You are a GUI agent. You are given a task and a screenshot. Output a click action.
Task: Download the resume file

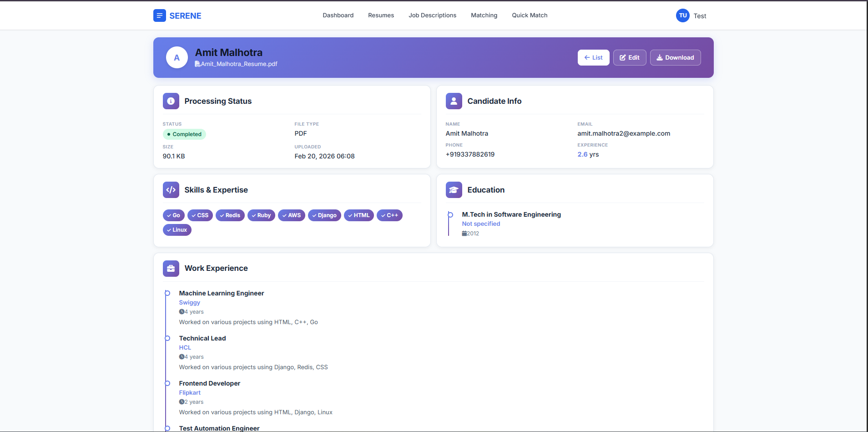(x=675, y=58)
